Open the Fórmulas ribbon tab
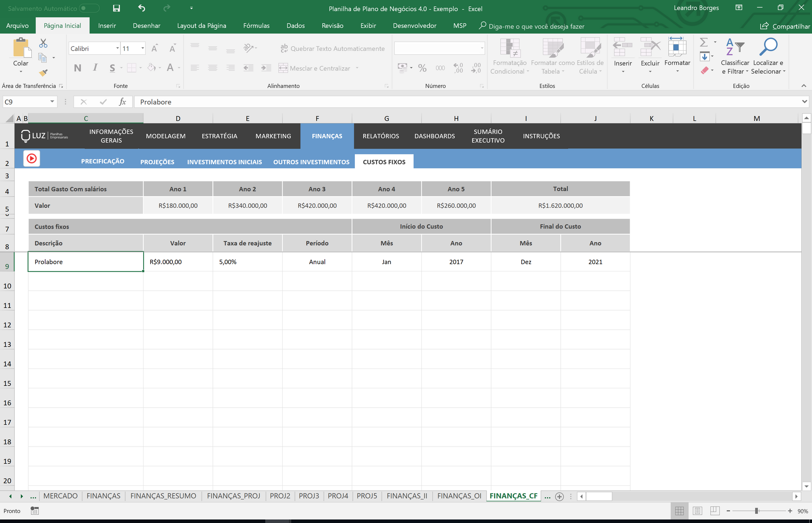This screenshot has width=812, height=523. point(256,26)
